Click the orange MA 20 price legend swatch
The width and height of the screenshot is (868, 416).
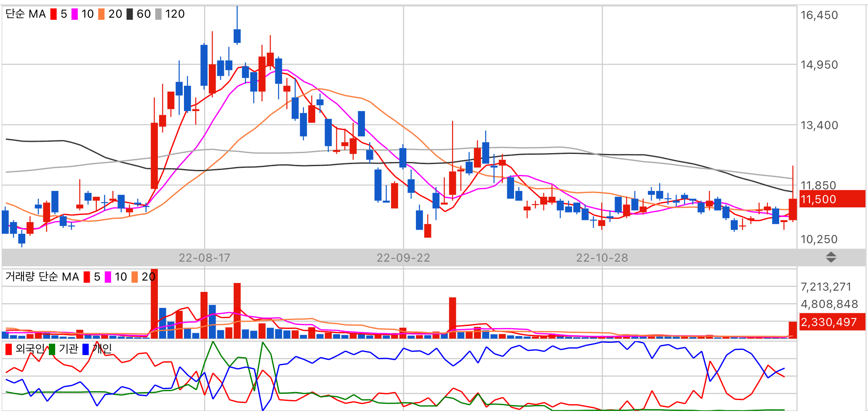[101, 14]
